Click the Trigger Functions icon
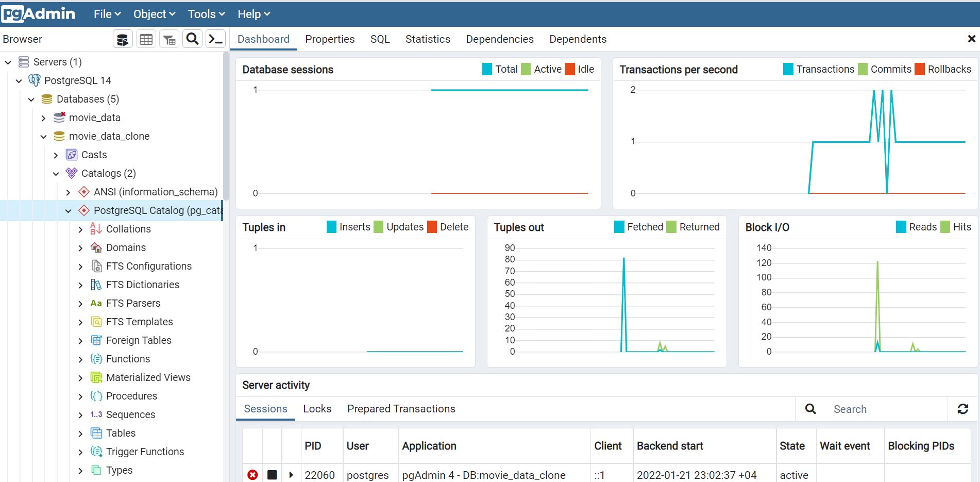The width and height of the screenshot is (980, 482). 96,452
